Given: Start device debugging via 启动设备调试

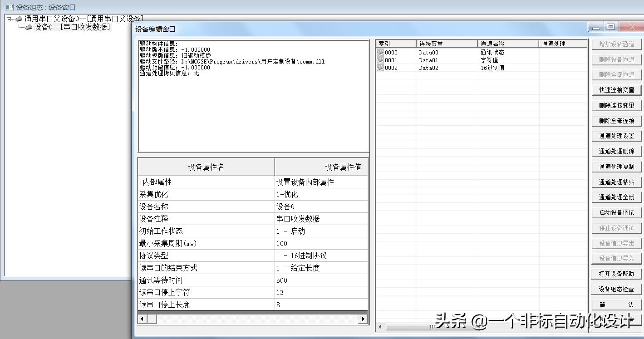Looking at the screenshot, I should (616, 212).
